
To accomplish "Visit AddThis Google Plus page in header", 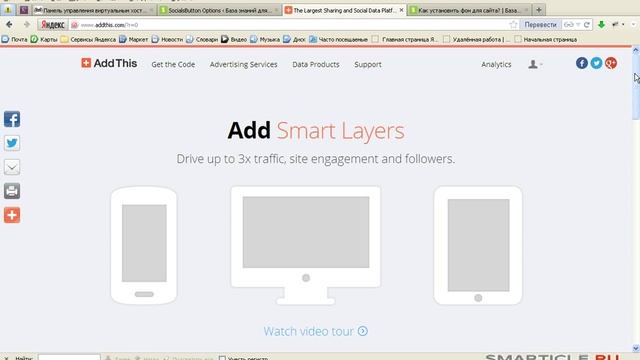I will click(x=611, y=63).
